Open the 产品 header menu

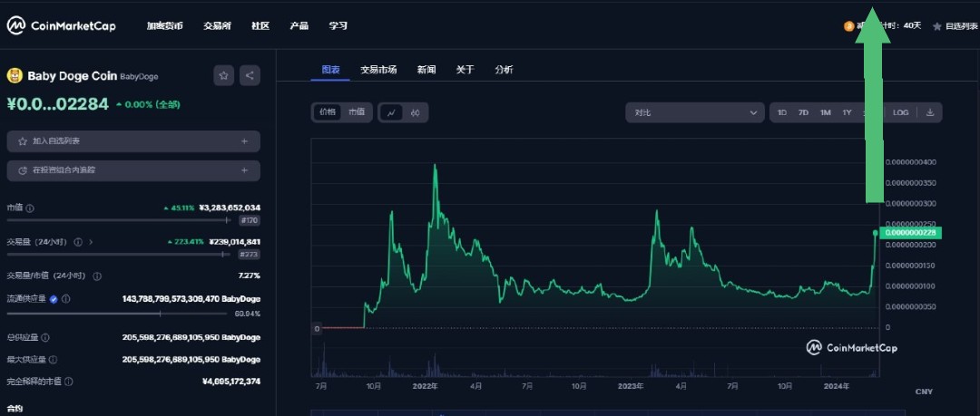(299, 26)
